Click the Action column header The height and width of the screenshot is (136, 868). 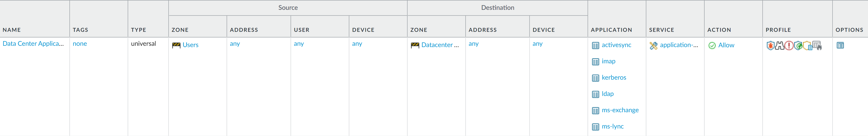click(719, 30)
